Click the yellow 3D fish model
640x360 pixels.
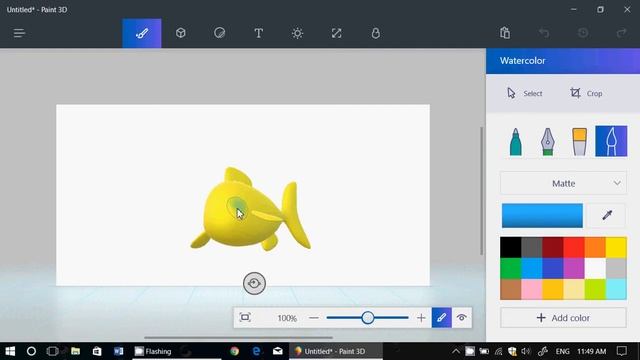(245, 216)
